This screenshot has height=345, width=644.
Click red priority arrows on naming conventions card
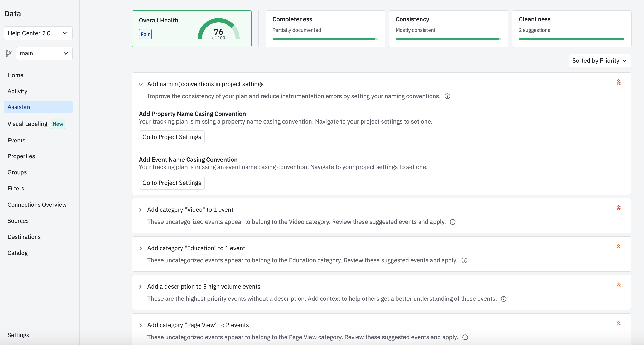pyautogui.click(x=618, y=82)
